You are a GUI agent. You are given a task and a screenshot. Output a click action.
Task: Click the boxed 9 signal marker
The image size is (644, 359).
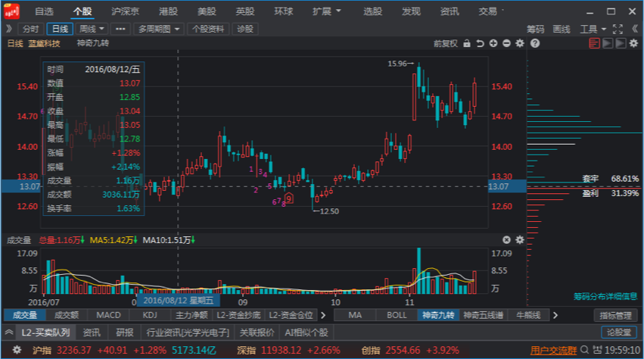pos(289,198)
